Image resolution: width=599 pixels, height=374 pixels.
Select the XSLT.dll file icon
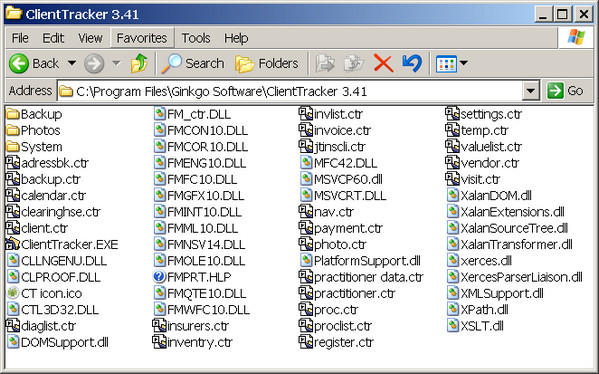453,326
